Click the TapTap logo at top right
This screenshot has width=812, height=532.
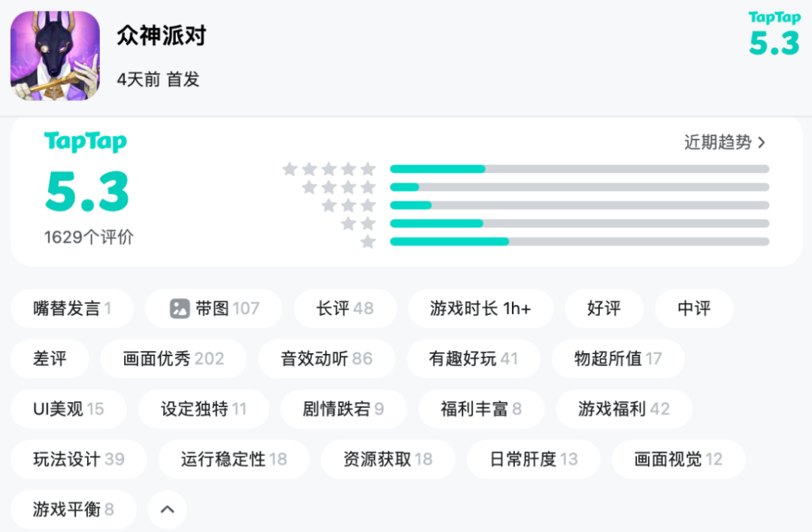click(774, 19)
